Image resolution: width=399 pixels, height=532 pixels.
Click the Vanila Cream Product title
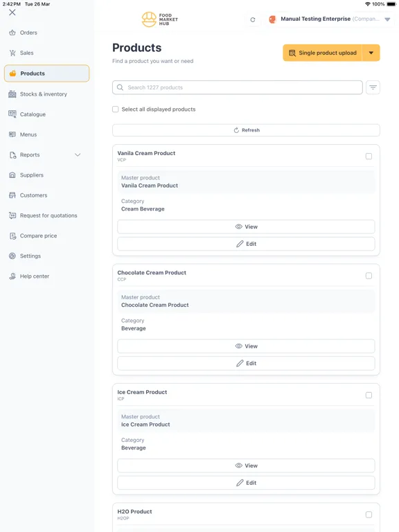point(146,153)
